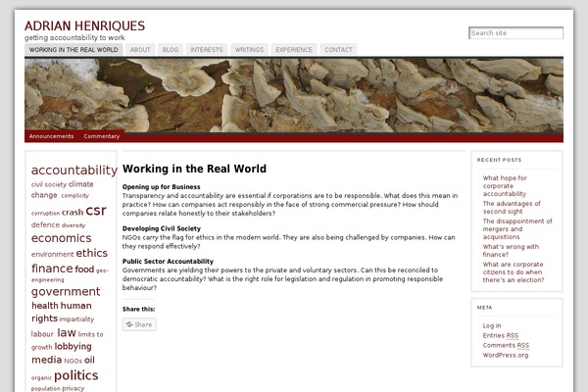
Task: Click the Developing Civil Society subheading
Action: [162, 228]
